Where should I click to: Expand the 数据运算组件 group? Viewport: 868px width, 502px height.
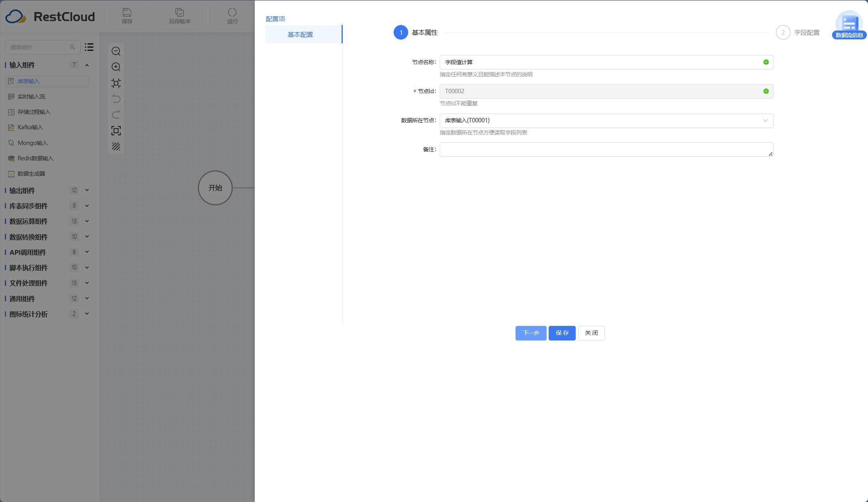pos(87,221)
